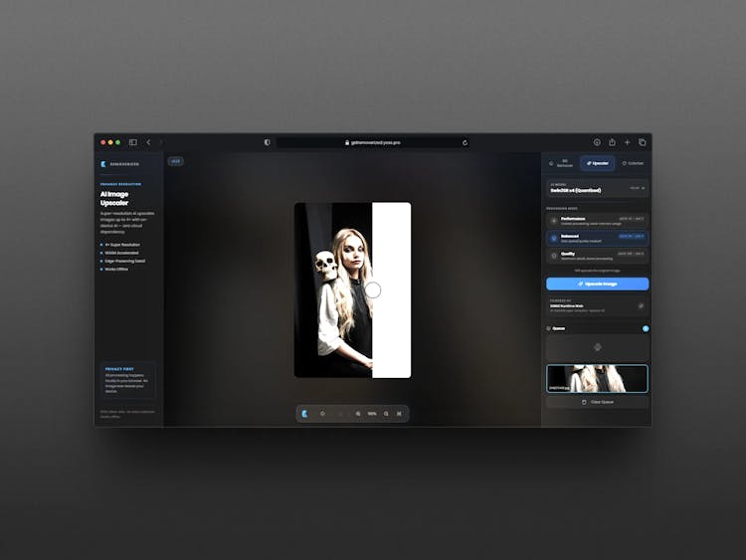
Task: Select the Performance processing mode
Action: [x=597, y=220]
